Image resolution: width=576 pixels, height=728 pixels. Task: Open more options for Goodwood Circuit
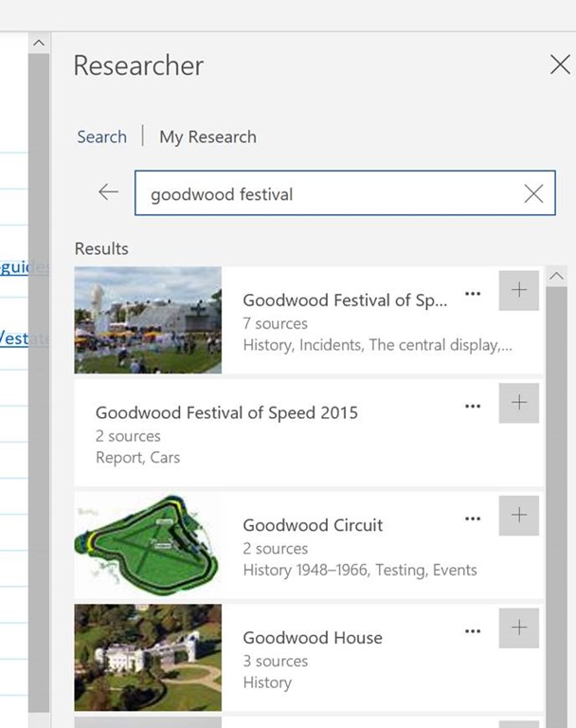pyautogui.click(x=473, y=519)
